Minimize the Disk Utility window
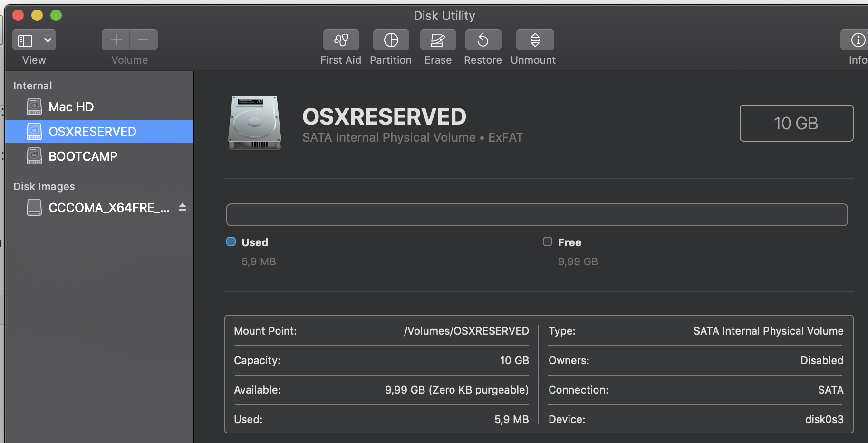Viewport: 868px width, 443px height. (x=37, y=15)
